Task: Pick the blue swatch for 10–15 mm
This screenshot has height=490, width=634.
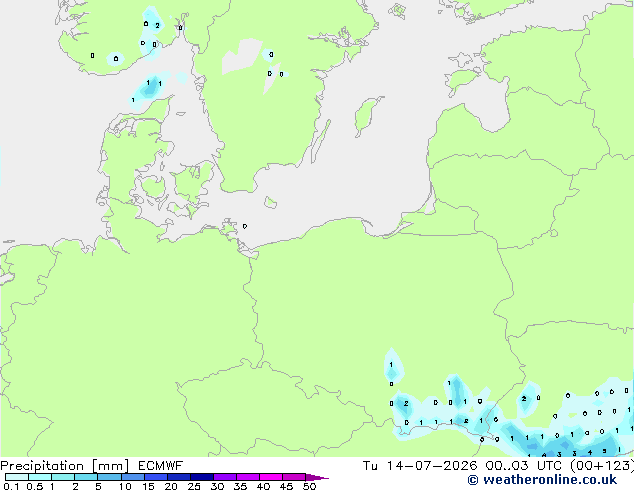Action: coord(133,477)
